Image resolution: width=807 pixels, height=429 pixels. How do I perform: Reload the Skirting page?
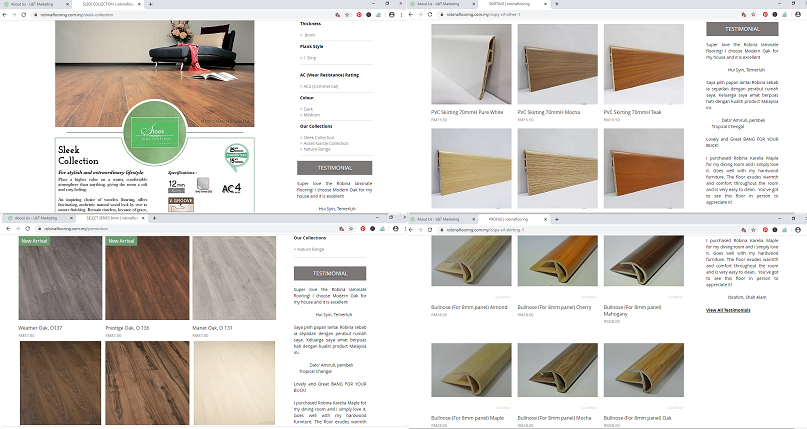(x=430, y=14)
